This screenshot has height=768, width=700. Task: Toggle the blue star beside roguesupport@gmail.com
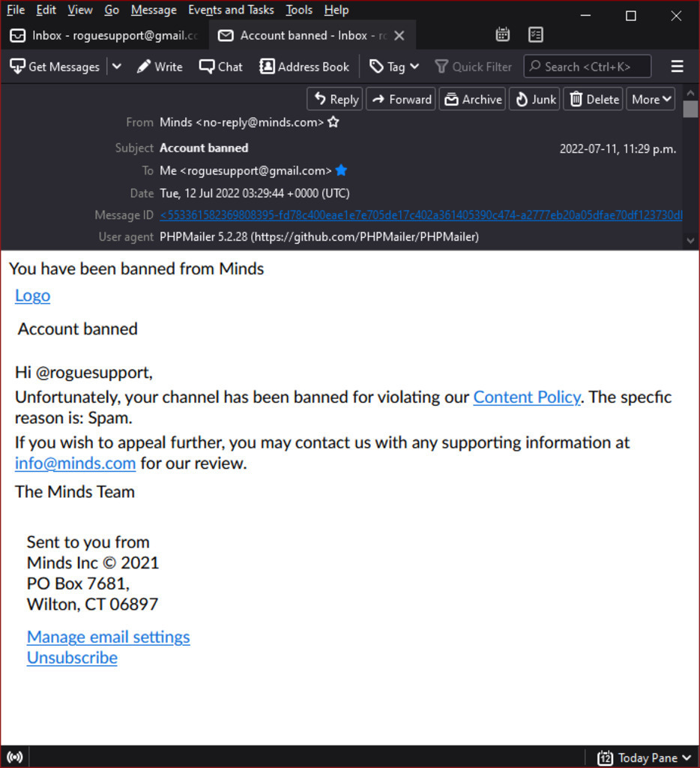point(341,170)
